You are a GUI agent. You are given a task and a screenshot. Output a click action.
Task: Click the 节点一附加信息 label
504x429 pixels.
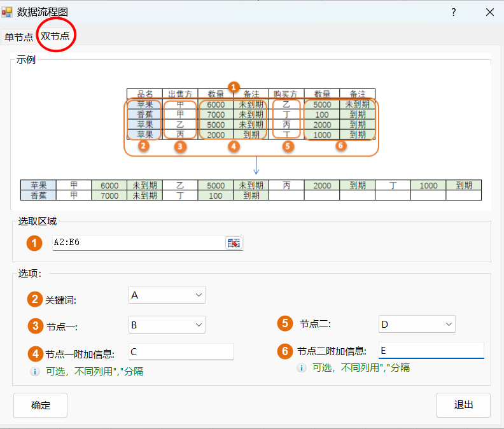point(80,354)
